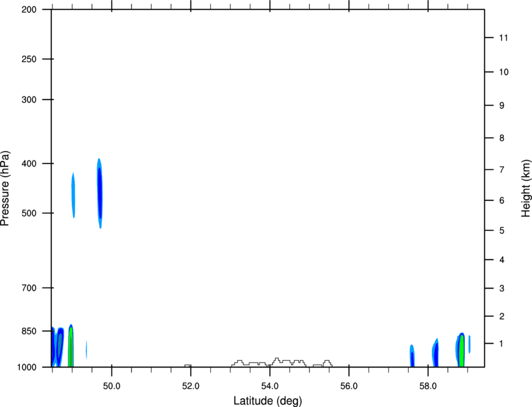Click the 52.0 latitude tick label
This screenshot has width=532, height=407.
tap(191, 386)
